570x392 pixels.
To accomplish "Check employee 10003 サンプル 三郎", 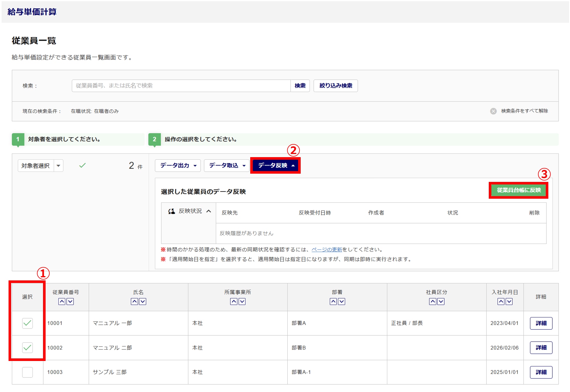I will pyautogui.click(x=27, y=372).
